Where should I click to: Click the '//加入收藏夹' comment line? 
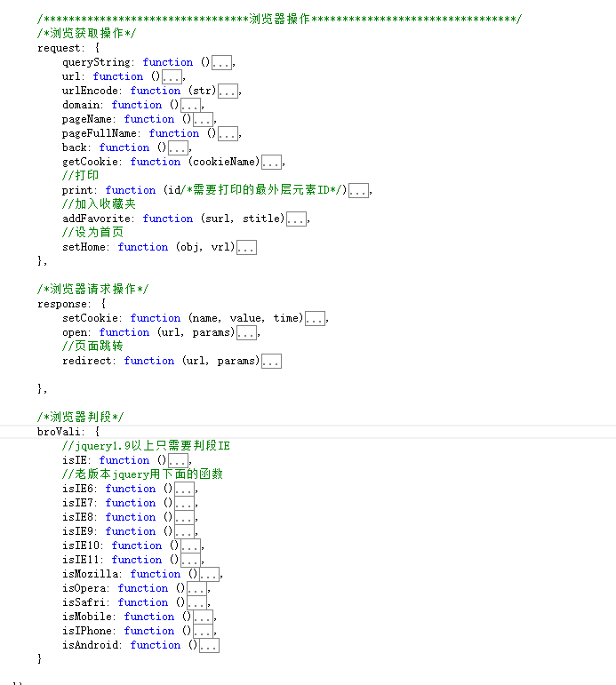(99, 204)
